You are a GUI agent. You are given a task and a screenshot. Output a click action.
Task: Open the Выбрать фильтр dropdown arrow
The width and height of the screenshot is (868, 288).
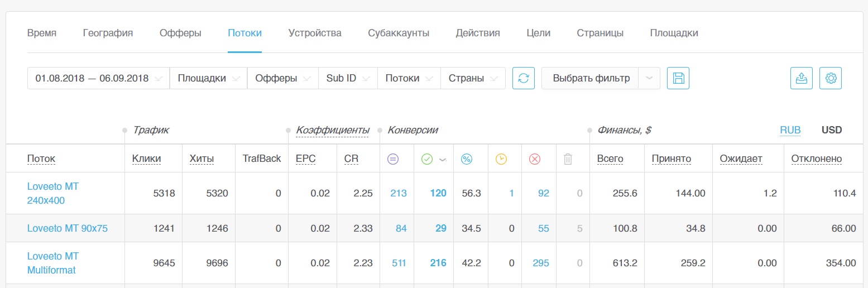click(649, 78)
